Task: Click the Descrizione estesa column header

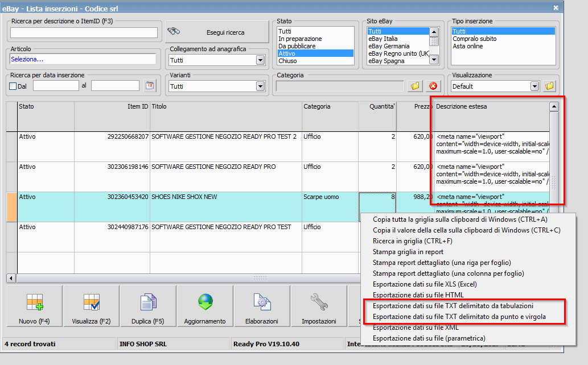Action: pyautogui.click(x=492, y=116)
